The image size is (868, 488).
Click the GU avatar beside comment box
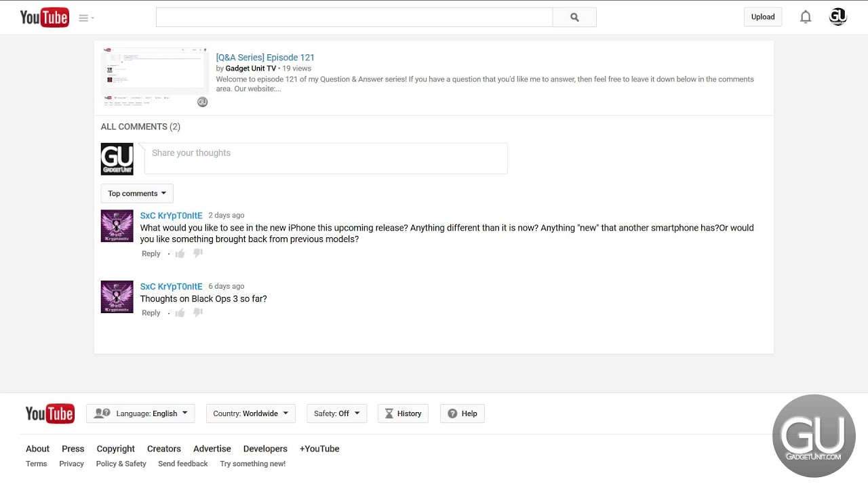(x=117, y=159)
